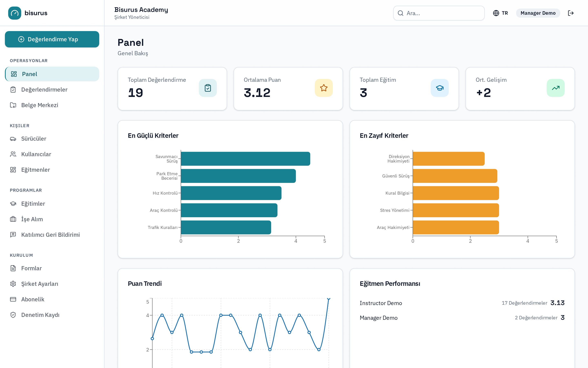Viewport: 588px width, 368px height.
Task: Click the Panel grid icon in sidebar
Action: [14, 74]
